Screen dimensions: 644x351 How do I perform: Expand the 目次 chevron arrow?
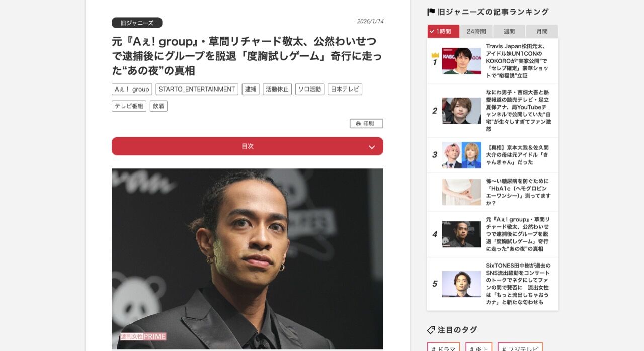tap(372, 147)
